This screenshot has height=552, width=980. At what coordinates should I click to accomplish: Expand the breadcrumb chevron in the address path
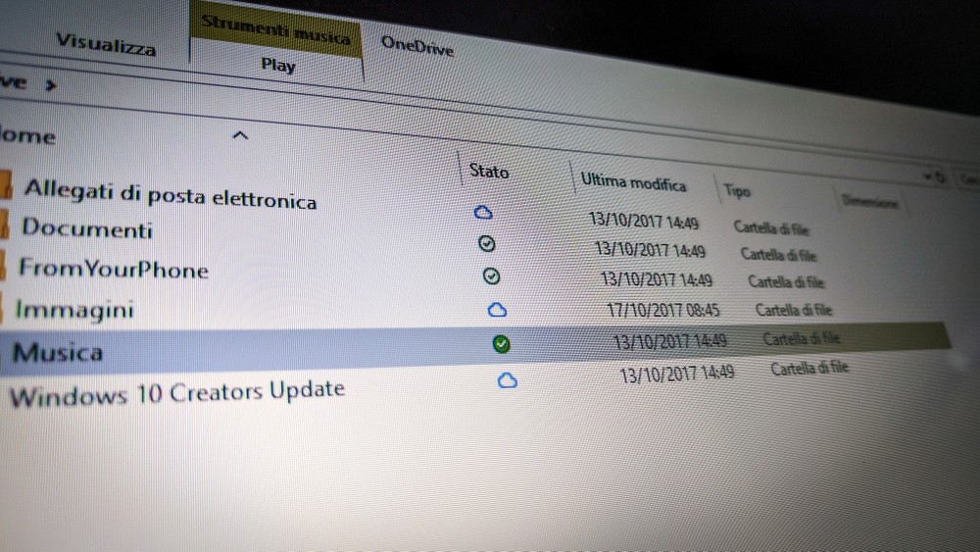[50, 84]
